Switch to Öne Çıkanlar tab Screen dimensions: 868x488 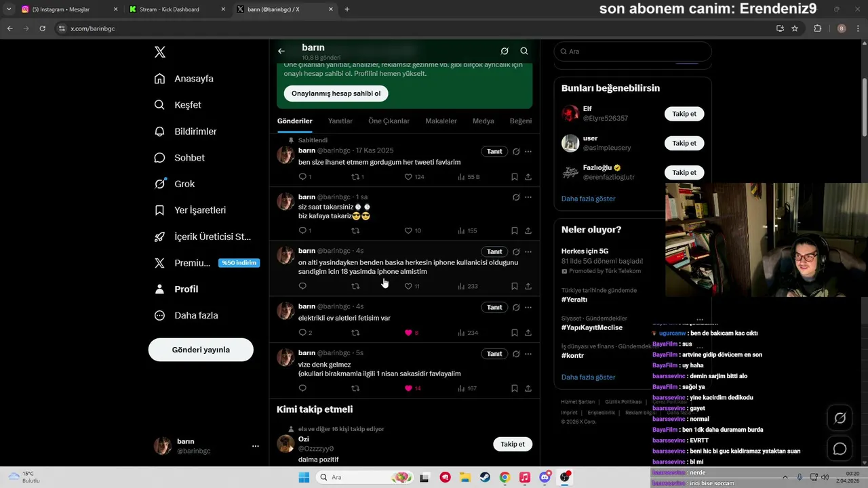pos(389,121)
